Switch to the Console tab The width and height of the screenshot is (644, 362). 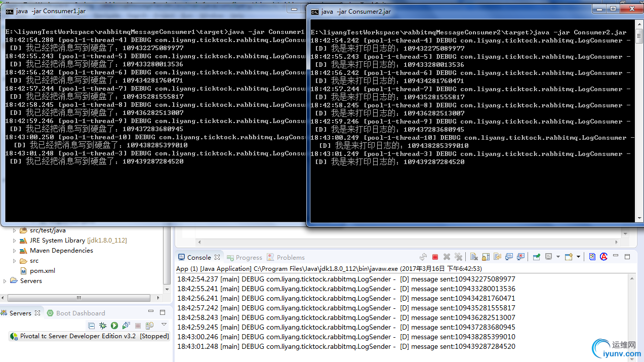199,257
